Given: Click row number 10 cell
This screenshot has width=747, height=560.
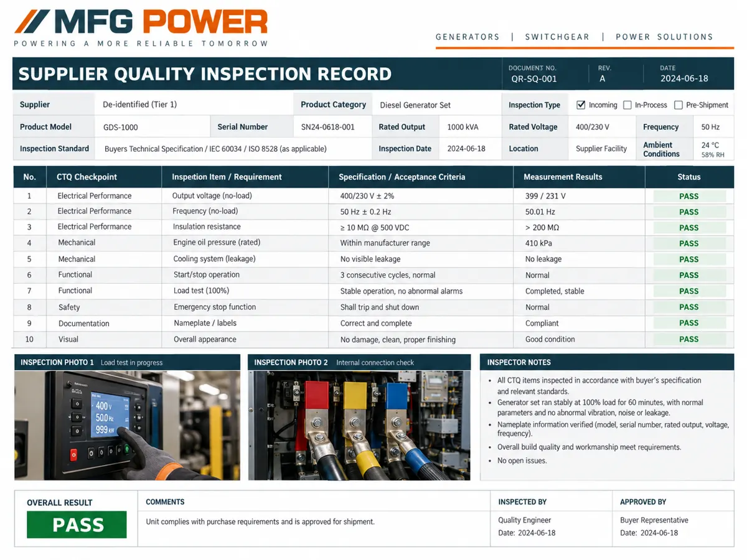Looking at the screenshot, I should point(29,339).
